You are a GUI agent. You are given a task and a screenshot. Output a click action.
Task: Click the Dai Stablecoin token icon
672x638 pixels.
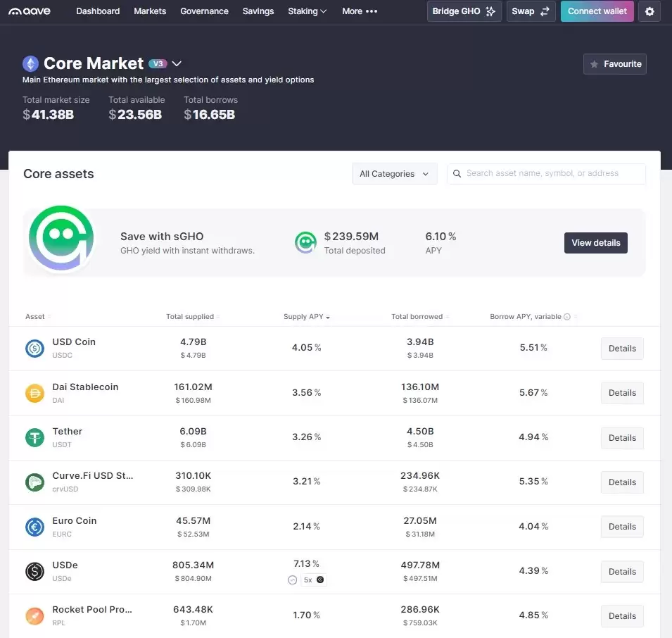[x=34, y=393]
